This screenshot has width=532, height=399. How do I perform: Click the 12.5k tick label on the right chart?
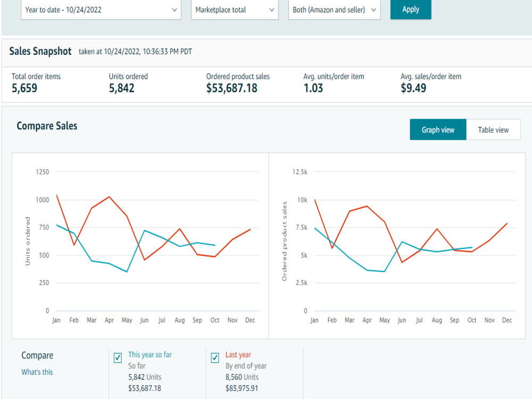[x=300, y=172]
